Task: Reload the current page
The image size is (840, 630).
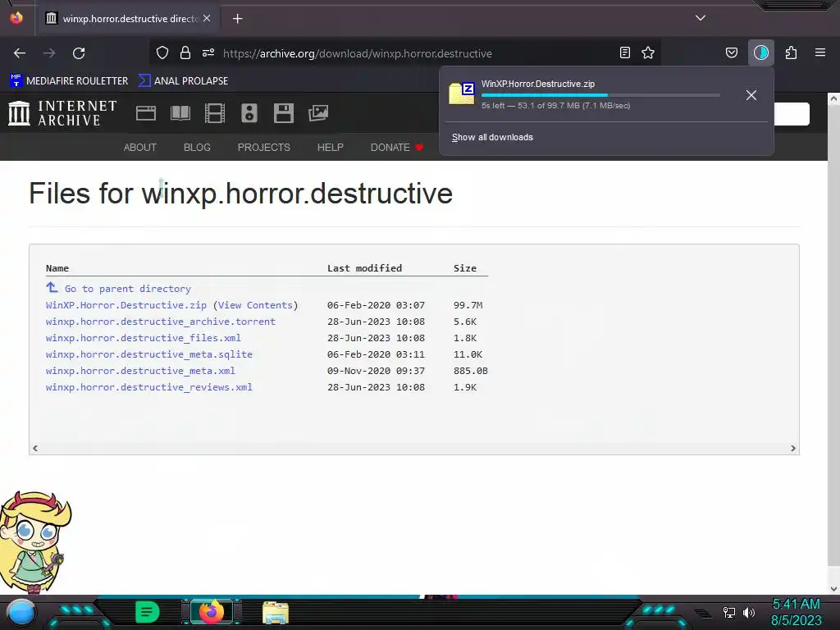Action: click(79, 53)
